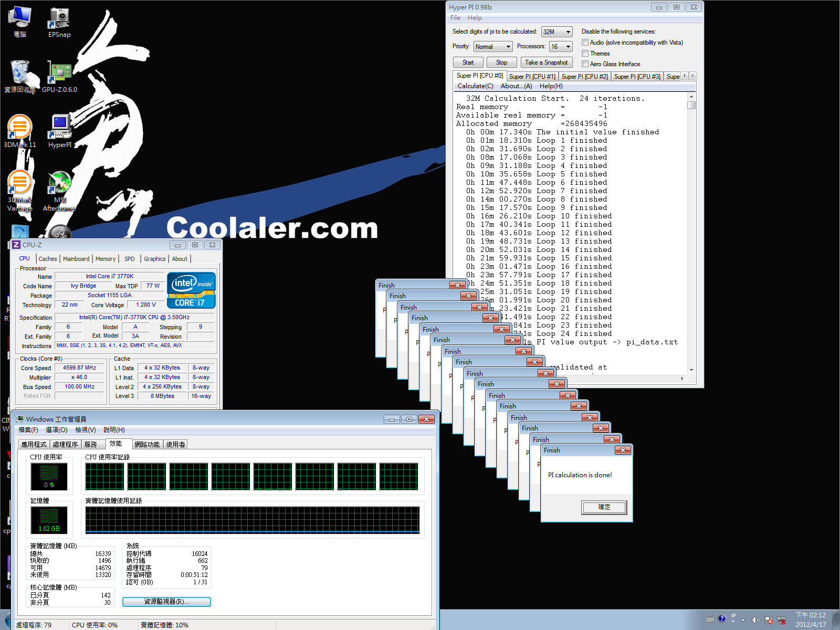The width and height of the screenshot is (840, 630).
Task: Switch to Super PI [CPU #3] tab
Action: (637, 77)
